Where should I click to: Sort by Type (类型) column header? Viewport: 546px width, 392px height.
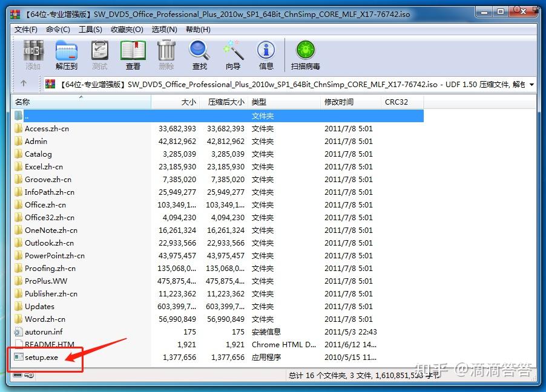284,102
